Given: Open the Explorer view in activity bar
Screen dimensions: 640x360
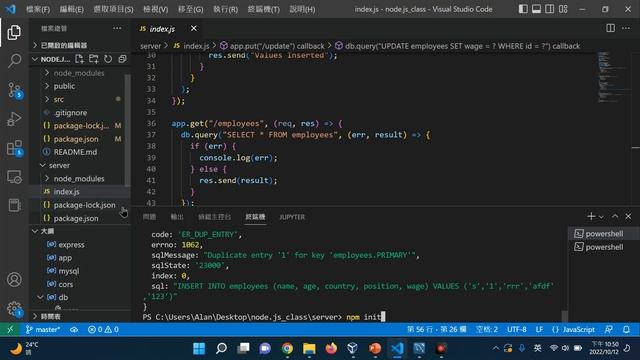Looking at the screenshot, I should (x=14, y=33).
